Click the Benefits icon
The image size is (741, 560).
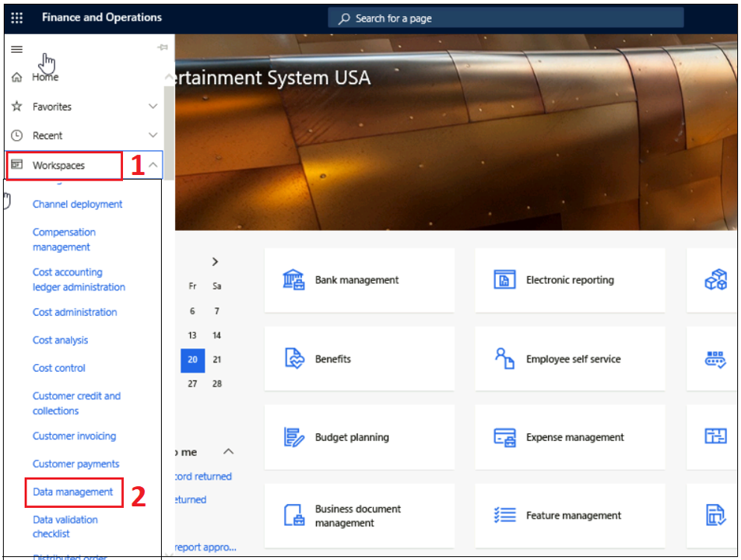[x=294, y=359]
